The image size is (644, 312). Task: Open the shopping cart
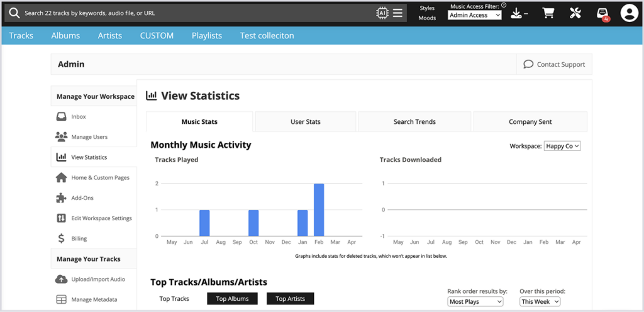tap(548, 13)
